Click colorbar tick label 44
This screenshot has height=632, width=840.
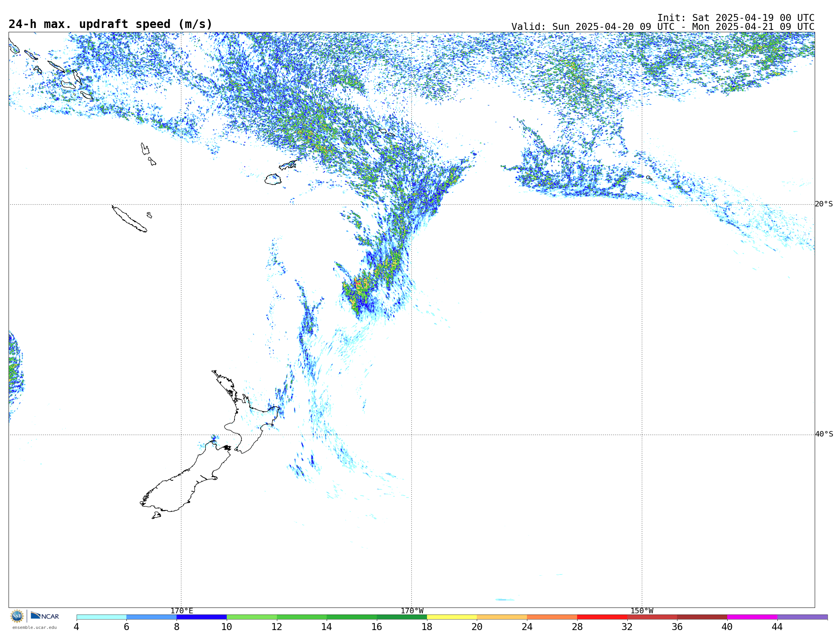777,627
